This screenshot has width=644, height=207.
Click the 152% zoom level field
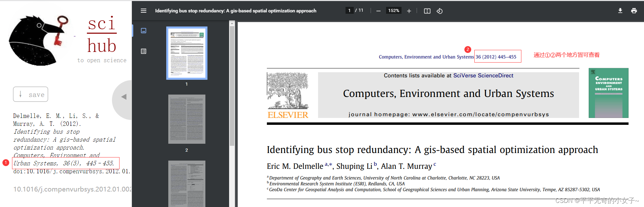(394, 11)
